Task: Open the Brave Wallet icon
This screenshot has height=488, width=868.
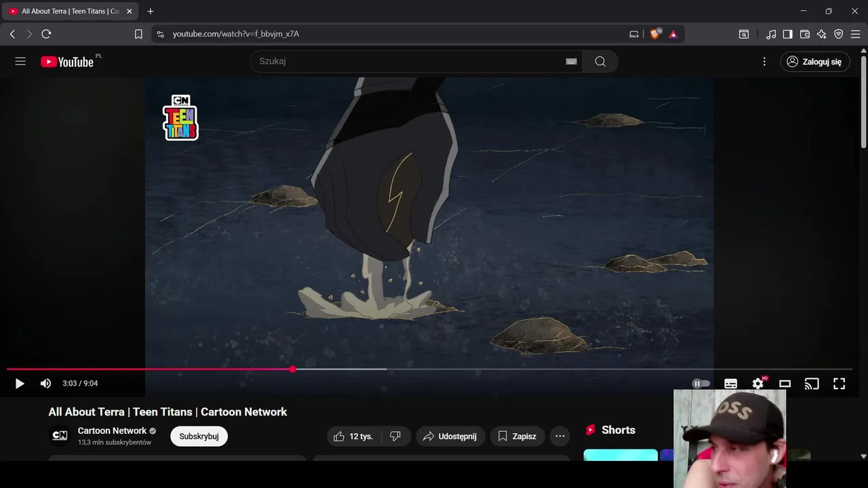Action: click(x=805, y=34)
